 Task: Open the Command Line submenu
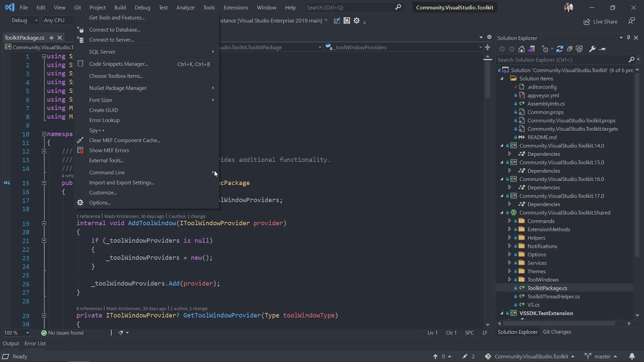tap(147, 172)
